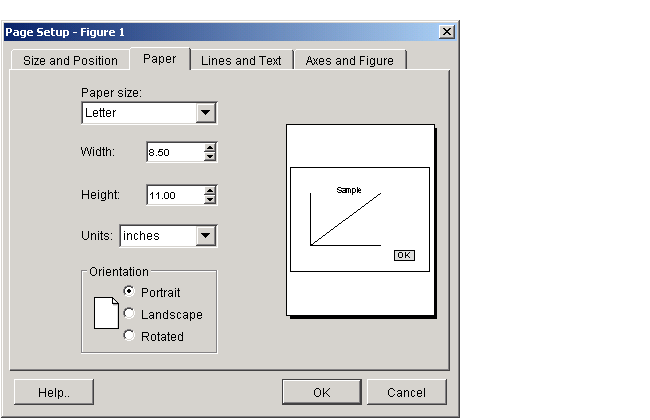
Task: Click the Height increase spinner arrow
Action: pyautogui.click(x=210, y=191)
